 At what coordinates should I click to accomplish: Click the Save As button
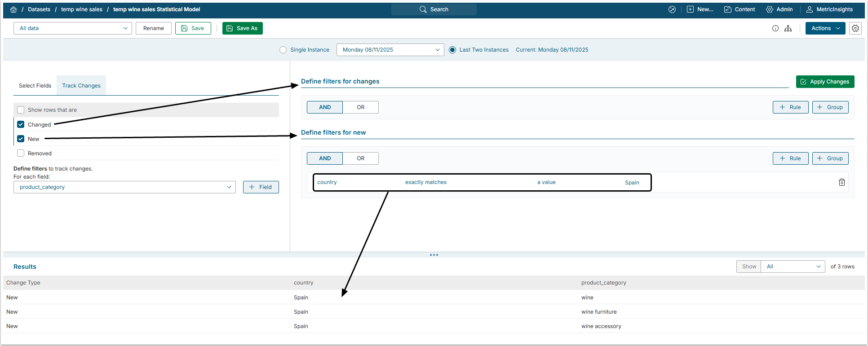tap(242, 28)
